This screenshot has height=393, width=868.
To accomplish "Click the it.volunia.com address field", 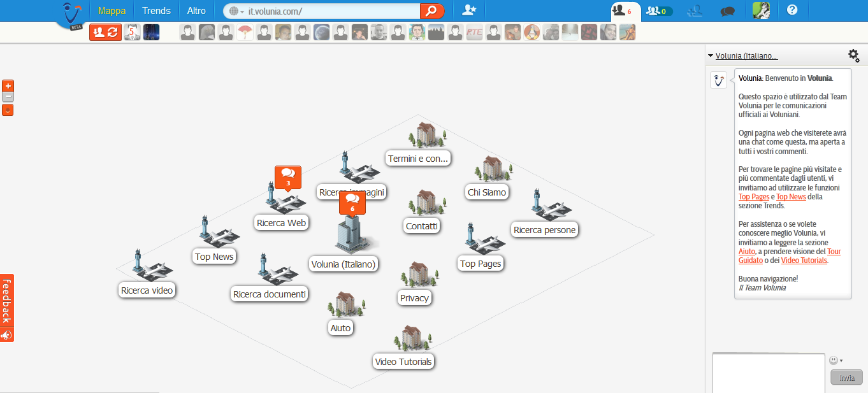I will coord(333,11).
